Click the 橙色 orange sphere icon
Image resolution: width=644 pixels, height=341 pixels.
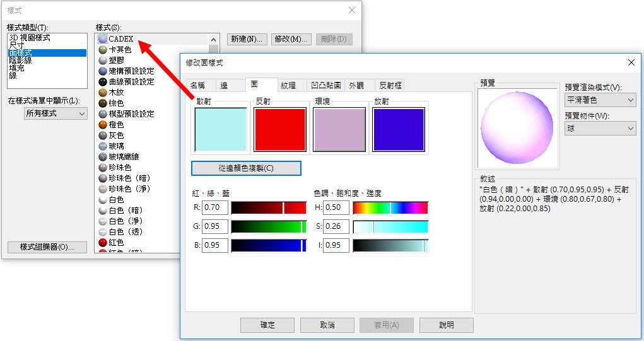coord(103,125)
